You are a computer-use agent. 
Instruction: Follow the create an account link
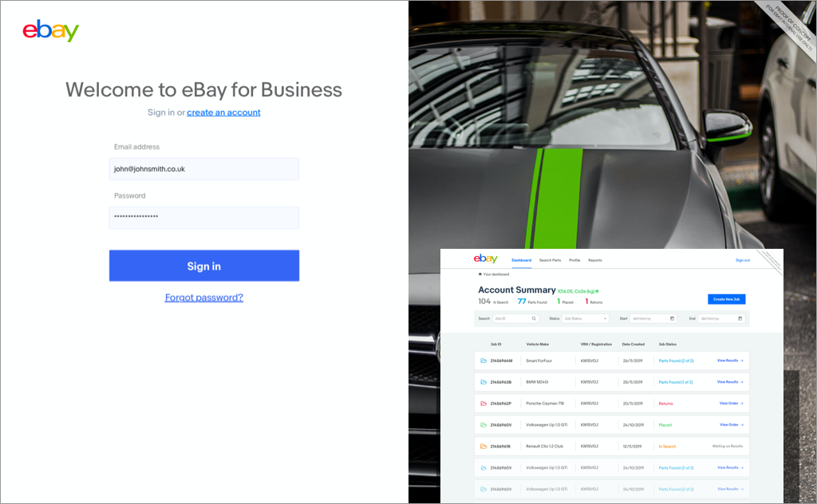click(x=223, y=112)
